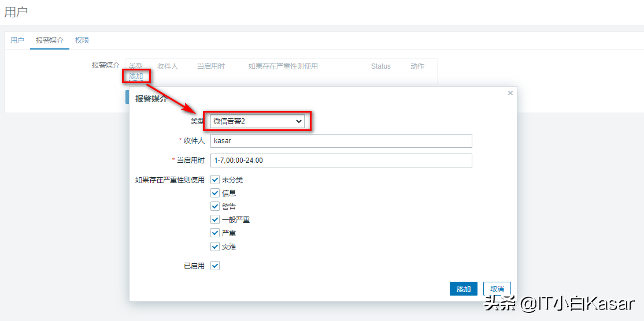
Task: Uncheck the 灾难 severity checkbox
Action: [x=215, y=247]
